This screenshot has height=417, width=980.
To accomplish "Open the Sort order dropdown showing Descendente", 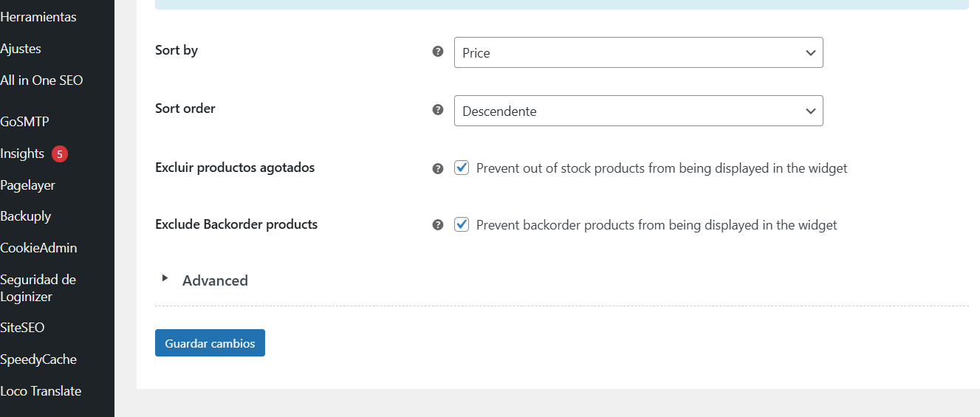I will (638, 111).
